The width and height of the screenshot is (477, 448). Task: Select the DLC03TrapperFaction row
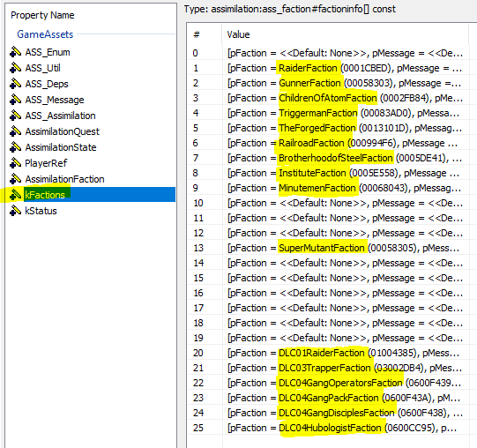tap(328, 368)
